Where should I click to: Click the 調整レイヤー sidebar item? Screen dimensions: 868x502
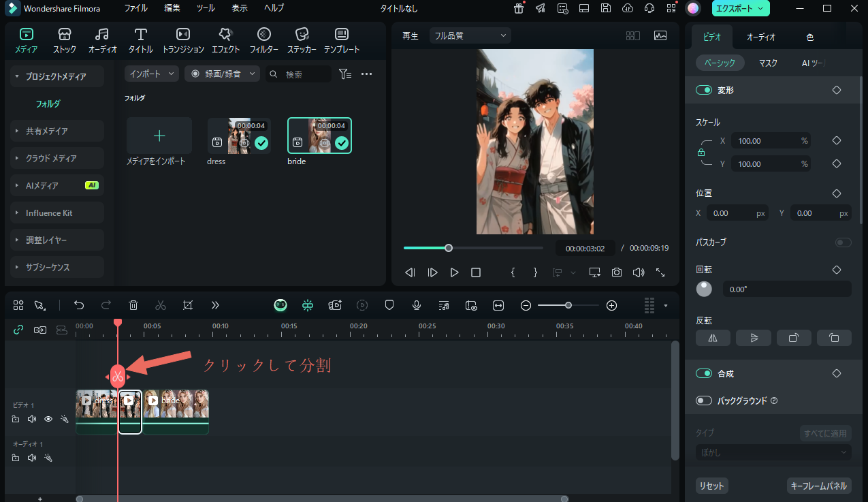click(58, 240)
